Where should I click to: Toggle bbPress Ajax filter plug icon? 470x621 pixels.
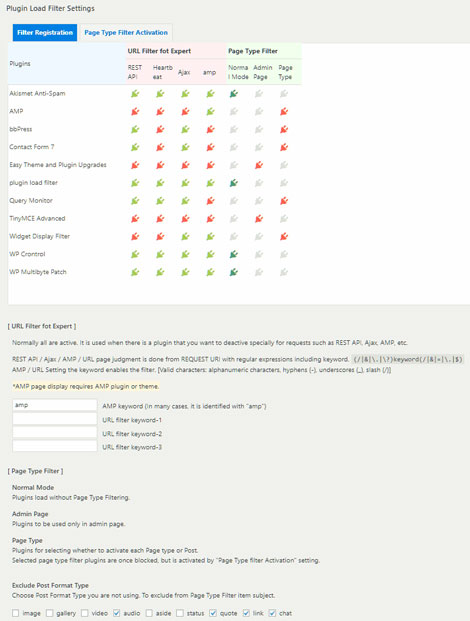coord(185,130)
